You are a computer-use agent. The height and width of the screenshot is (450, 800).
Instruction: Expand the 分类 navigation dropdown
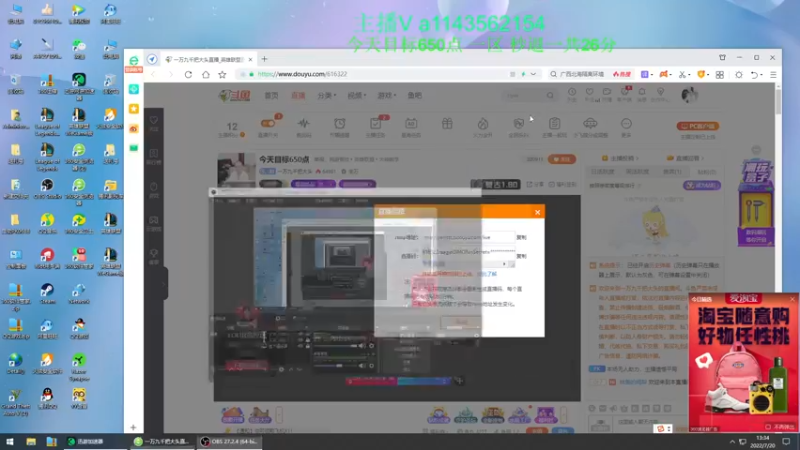click(327, 95)
